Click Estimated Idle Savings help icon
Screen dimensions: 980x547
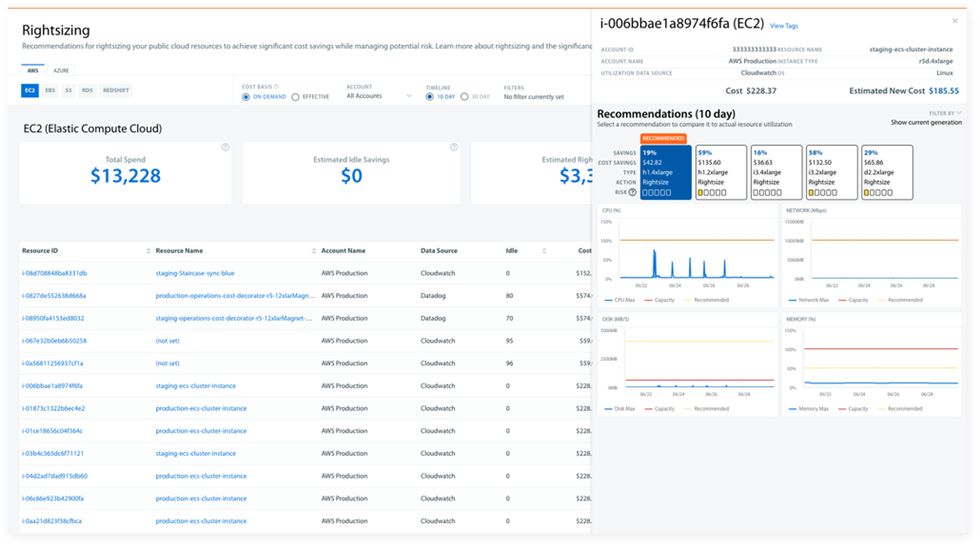click(453, 147)
